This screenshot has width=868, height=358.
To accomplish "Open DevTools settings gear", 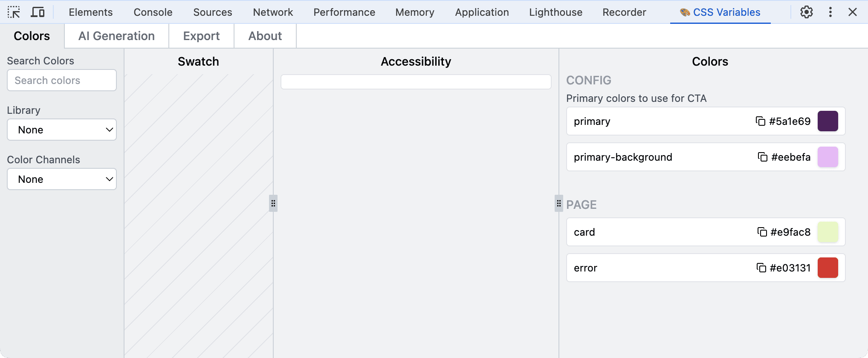I will 806,12.
